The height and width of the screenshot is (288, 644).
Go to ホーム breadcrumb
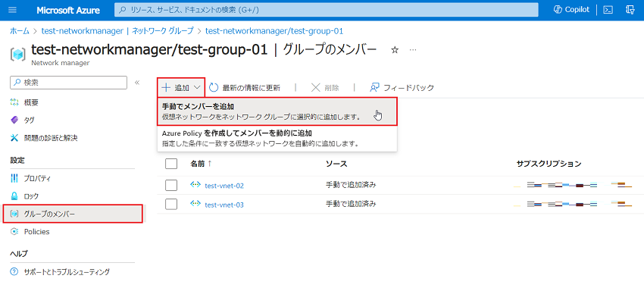click(x=19, y=31)
